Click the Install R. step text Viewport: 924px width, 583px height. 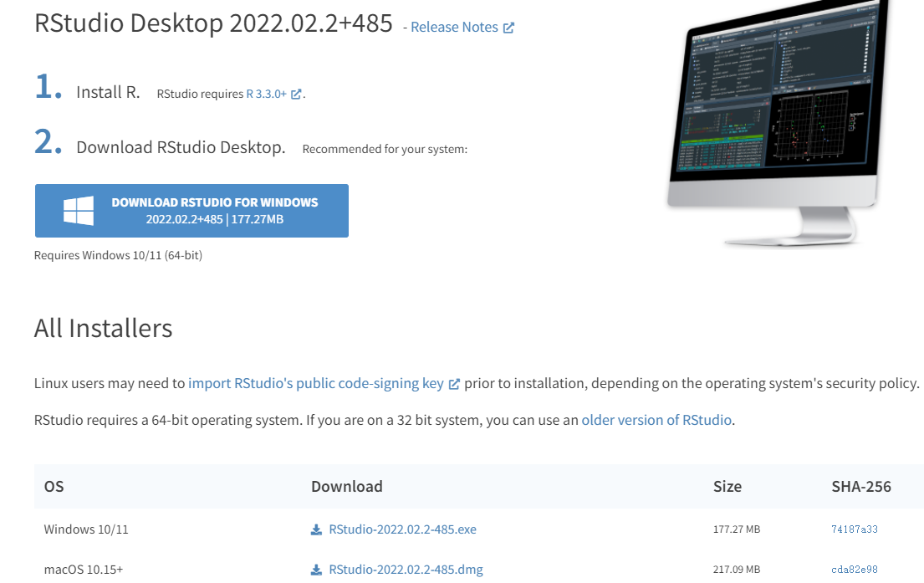coord(108,93)
